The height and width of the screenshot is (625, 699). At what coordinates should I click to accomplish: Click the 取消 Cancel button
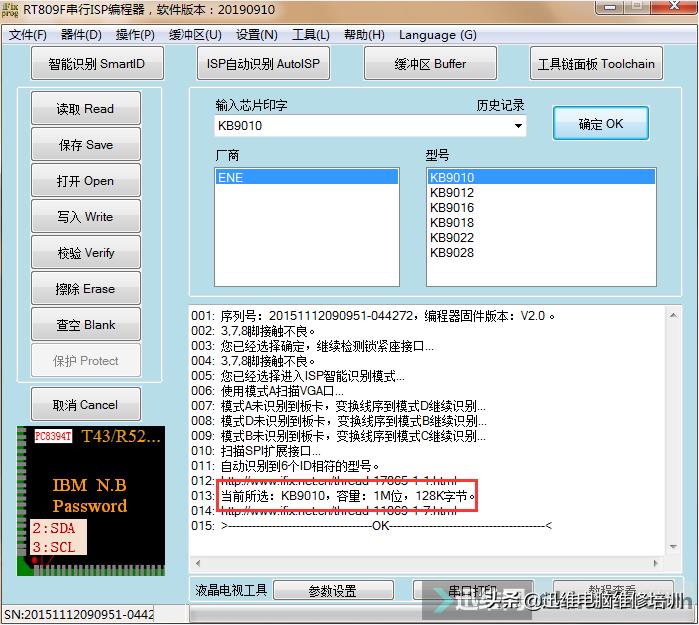86,404
